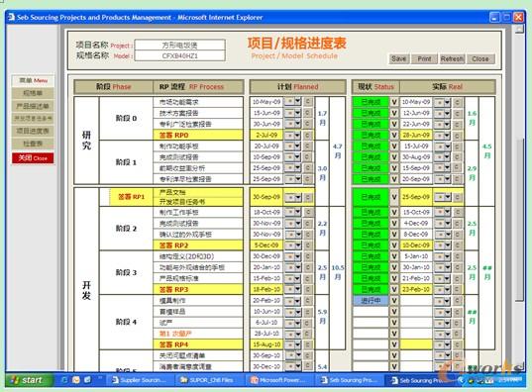Image resolution: width=532 pixels, height=392 pixels.
Task: Click the C button next to planned 2-Jul-09
Action: click(307, 135)
